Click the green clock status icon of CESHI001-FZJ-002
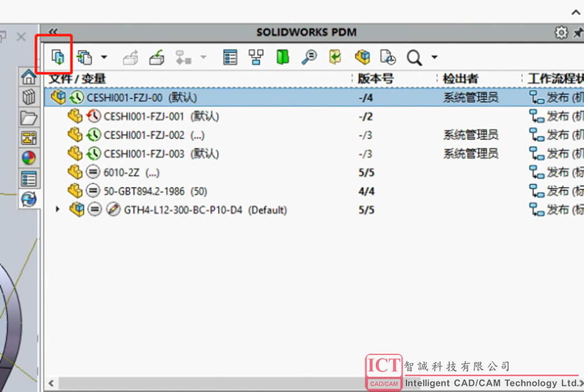 point(93,135)
